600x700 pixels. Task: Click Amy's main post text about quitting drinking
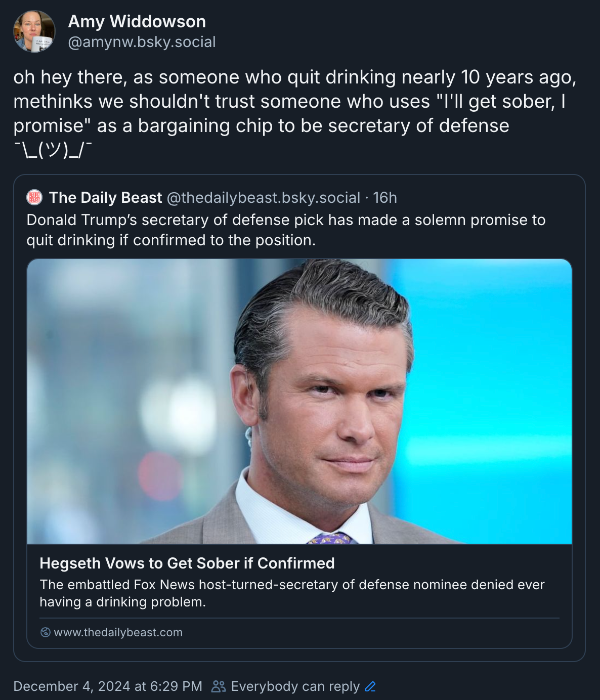pyautogui.click(x=295, y=101)
